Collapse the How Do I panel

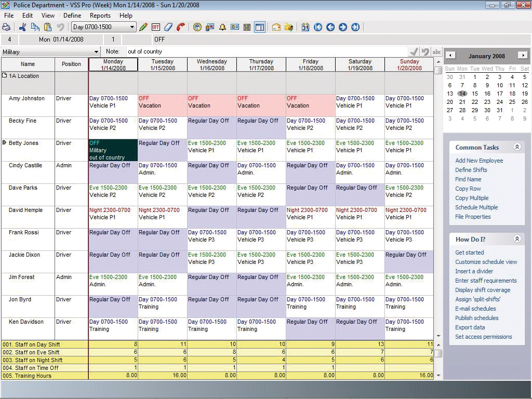pos(516,239)
